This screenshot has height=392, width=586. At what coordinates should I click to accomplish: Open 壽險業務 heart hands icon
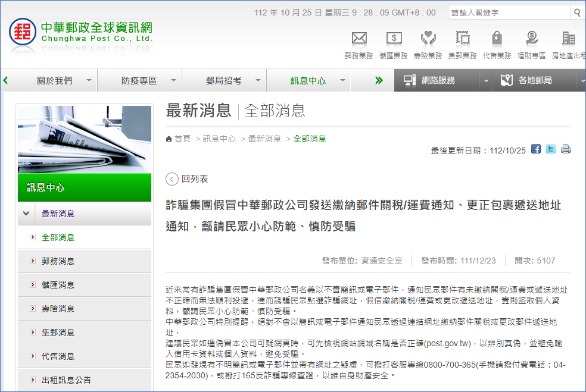click(x=428, y=38)
